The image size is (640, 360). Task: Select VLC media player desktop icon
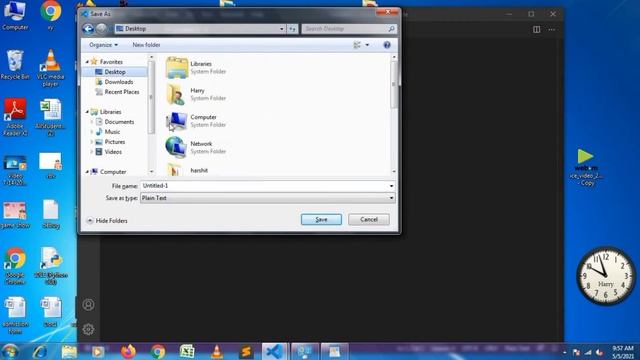(x=51, y=68)
